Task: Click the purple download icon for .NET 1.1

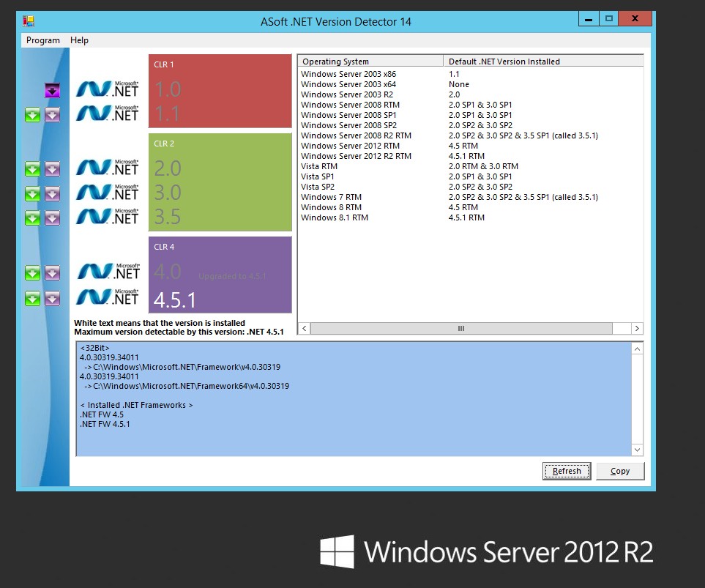Action: pyautogui.click(x=52, y=115)
